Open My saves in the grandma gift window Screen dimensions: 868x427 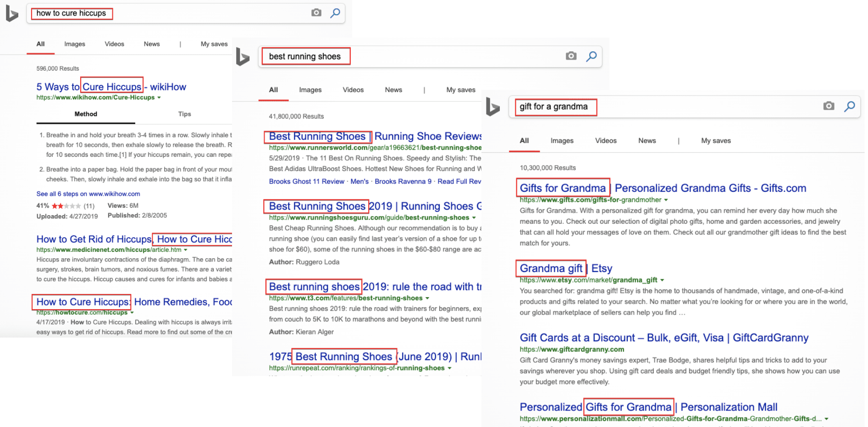(x=716, y=141)
